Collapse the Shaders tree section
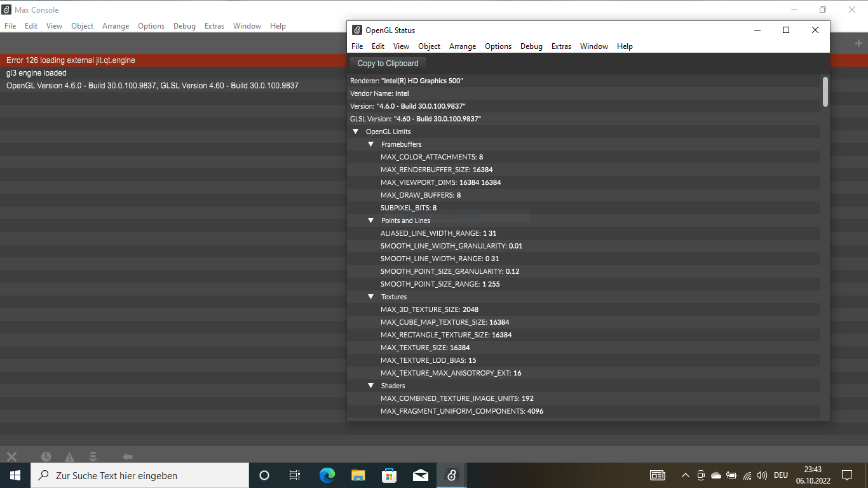This screenshot has width=868, height=488. point(370,386)
